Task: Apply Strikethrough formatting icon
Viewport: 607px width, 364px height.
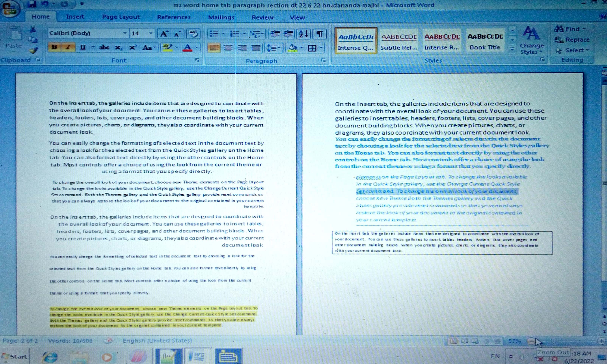Action: 104,47
